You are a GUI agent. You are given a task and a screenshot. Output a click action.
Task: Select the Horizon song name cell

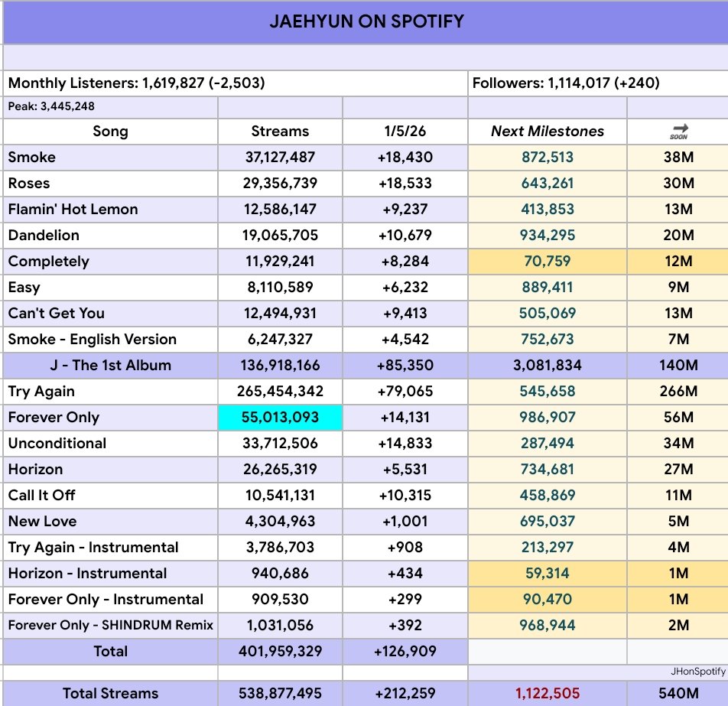[110, 470]
